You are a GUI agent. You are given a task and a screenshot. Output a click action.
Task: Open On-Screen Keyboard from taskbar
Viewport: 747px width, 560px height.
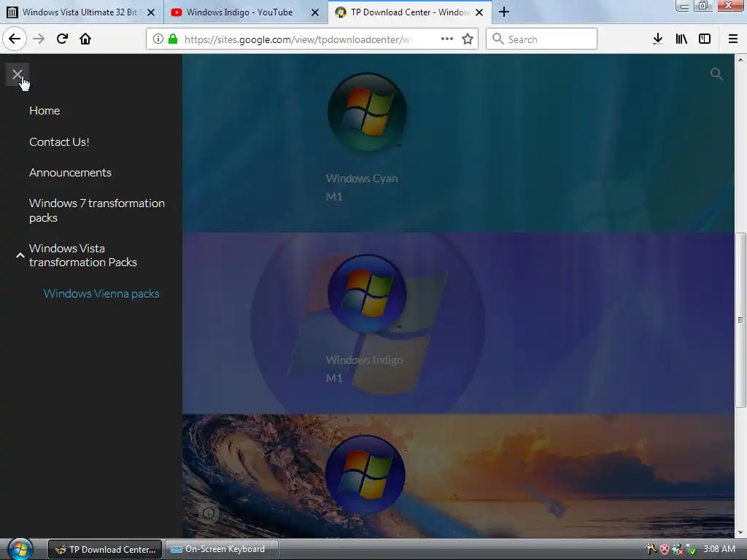[x=222, y=550]
